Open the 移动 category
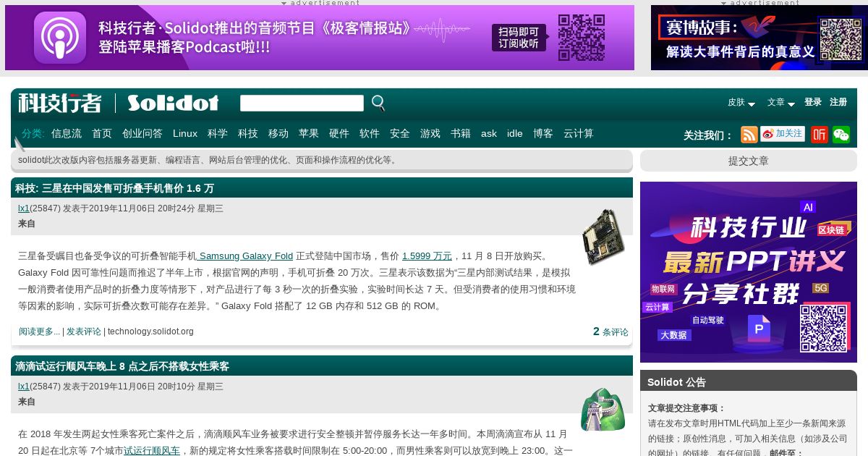The height and width of the screenshot is (456, 868). [x=278, y=133]
